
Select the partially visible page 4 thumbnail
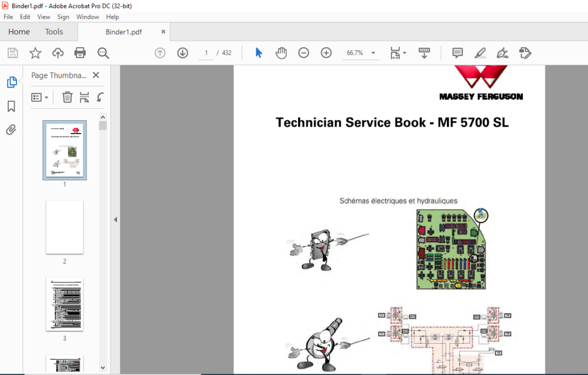(x=65, y=363)
